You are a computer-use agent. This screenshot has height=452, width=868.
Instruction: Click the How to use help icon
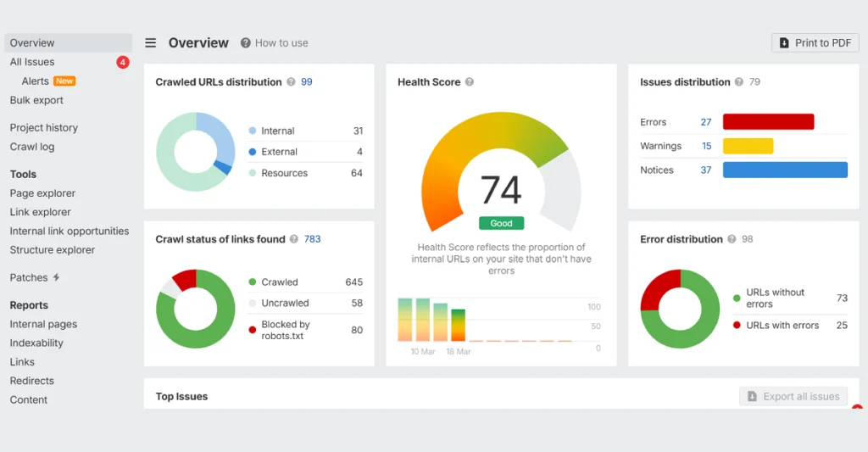(x=245, y=42)
